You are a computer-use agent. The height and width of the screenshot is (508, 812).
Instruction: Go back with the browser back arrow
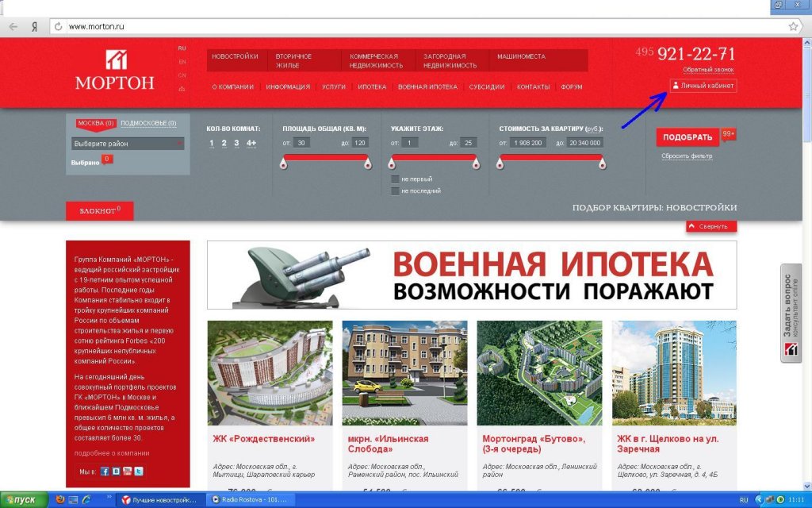click(x=13, y=26)
